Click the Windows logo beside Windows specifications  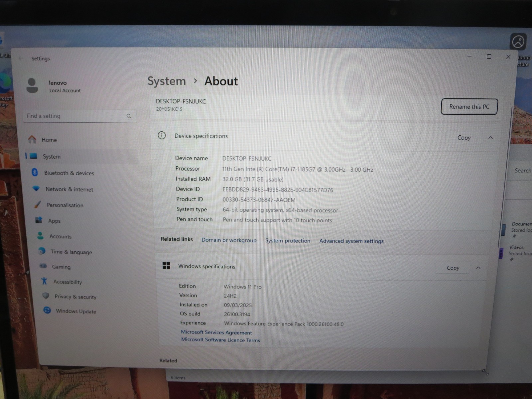[166, 265]
